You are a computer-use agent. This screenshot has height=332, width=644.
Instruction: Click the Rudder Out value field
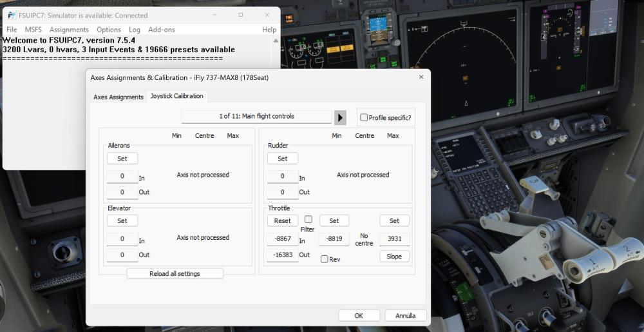click(283, 192)
